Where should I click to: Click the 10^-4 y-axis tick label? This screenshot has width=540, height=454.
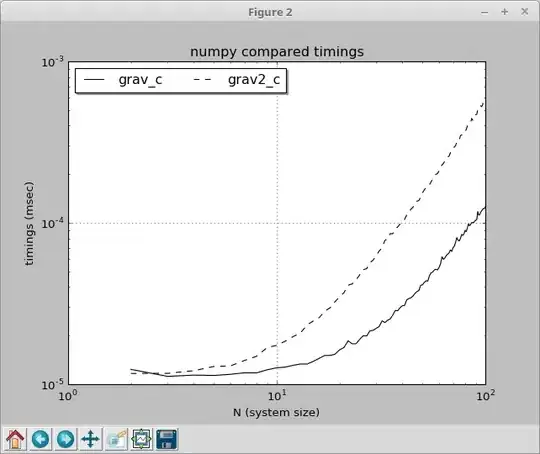coord(53,224)
